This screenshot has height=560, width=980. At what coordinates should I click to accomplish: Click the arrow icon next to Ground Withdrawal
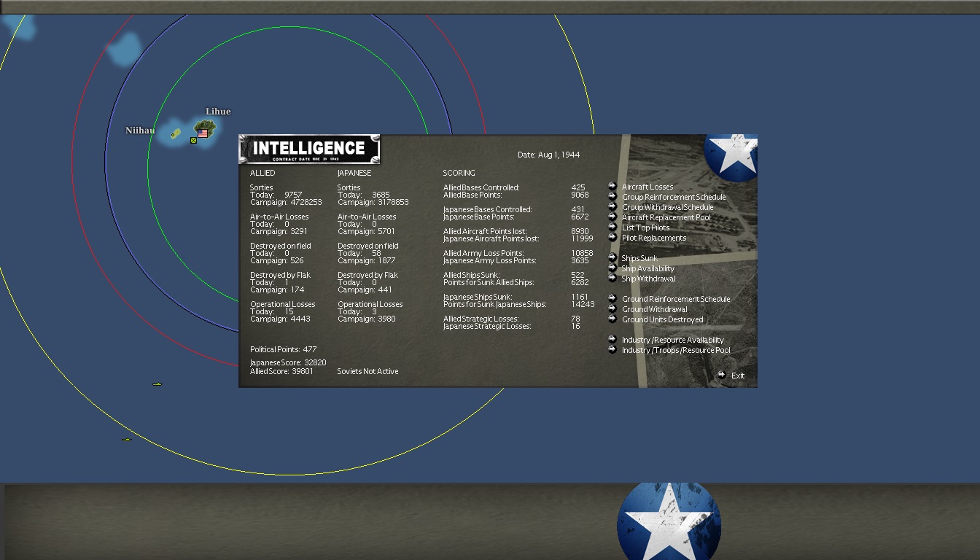point(612,308)
